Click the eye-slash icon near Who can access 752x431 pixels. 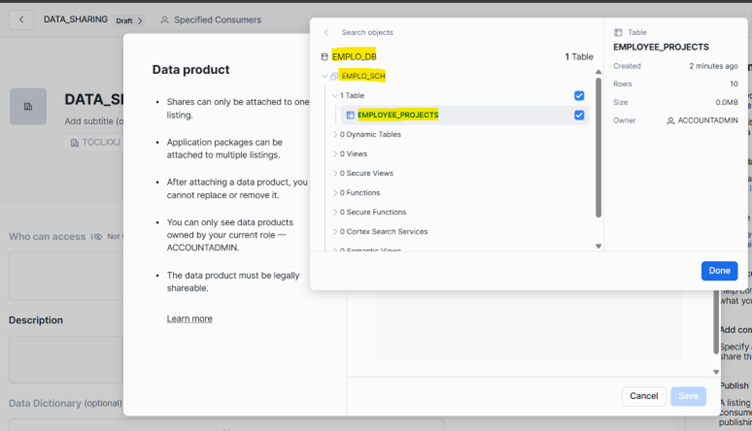[x=97, y=237]
